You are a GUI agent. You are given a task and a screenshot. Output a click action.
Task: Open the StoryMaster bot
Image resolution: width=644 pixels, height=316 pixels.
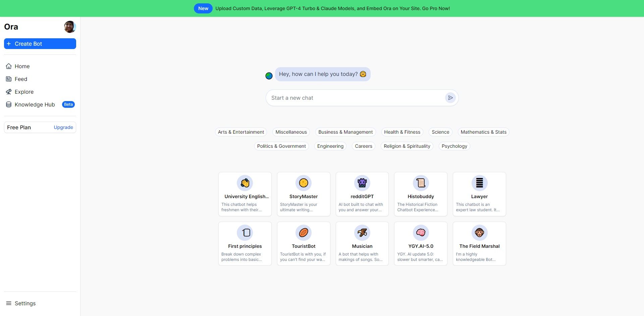click(303, 194)
